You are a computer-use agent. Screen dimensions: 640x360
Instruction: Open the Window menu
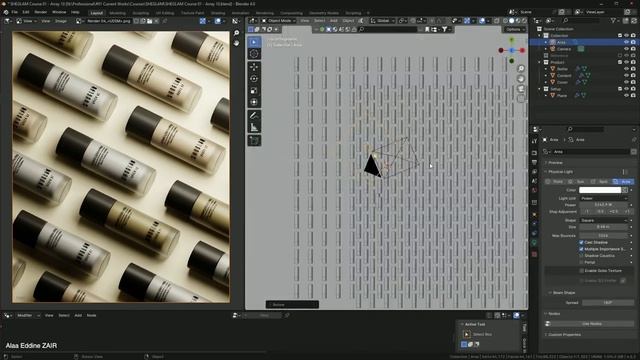(x=59, y=12)
